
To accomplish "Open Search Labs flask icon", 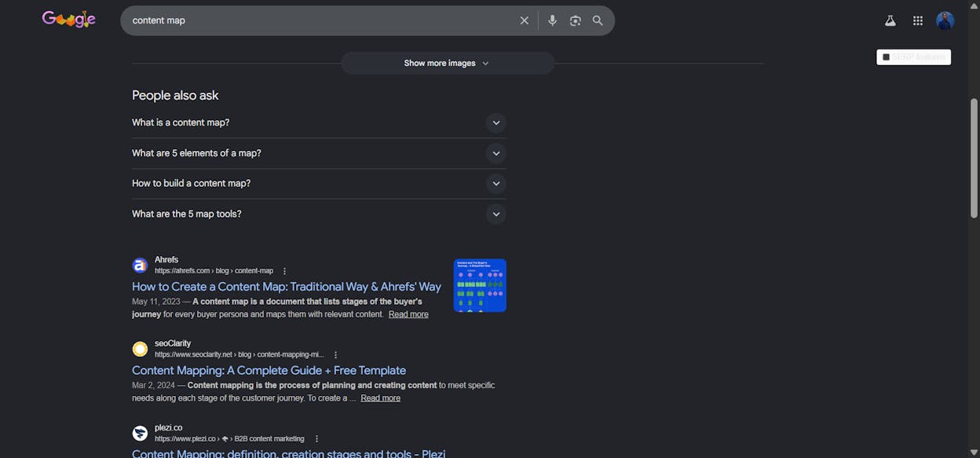I will click(890, 21).
